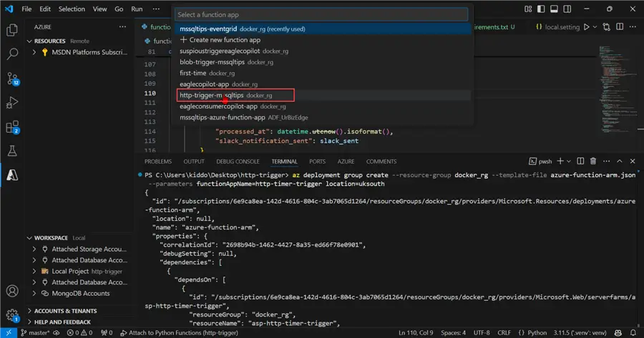Screen dimensions: 644x338
Task: Toggle the secondary side bar layout icon
Action: pos(567,9)
